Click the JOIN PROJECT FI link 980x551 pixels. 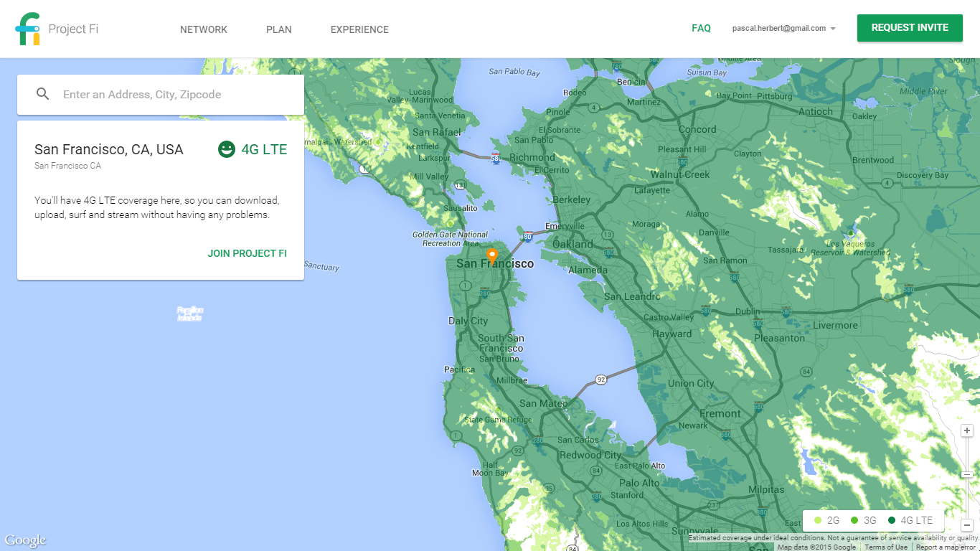pos(247,253)
